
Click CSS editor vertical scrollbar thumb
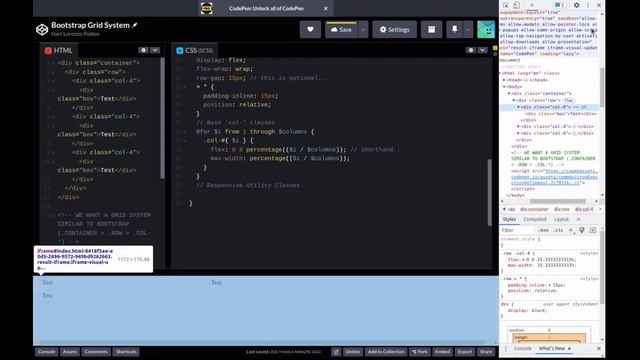490,192
